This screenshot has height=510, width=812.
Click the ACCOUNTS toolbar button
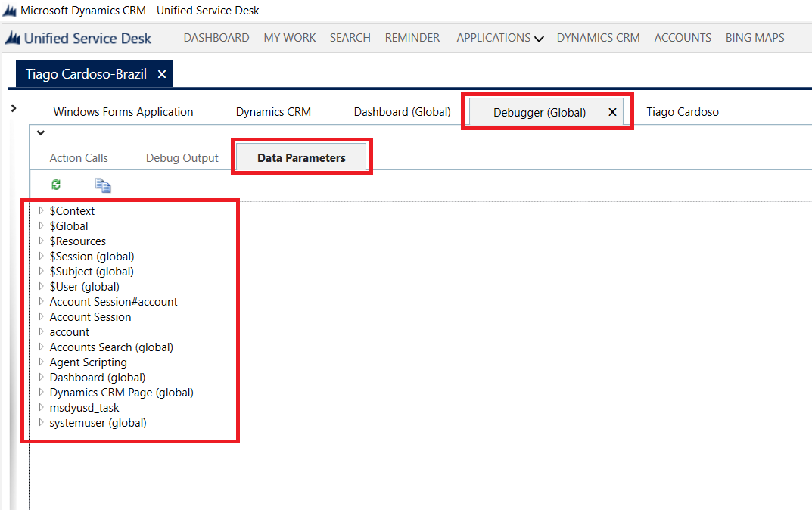pos(683,38)
